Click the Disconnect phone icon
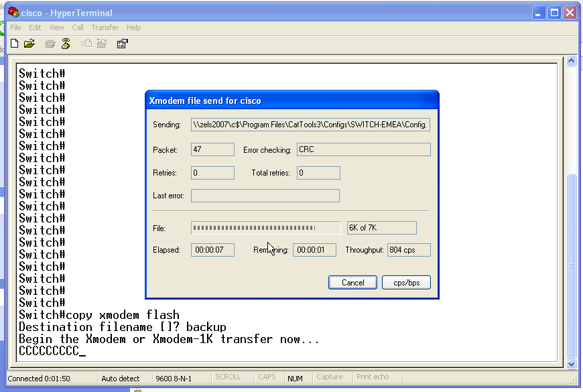583x392 pixels. [x=65, y=43]
